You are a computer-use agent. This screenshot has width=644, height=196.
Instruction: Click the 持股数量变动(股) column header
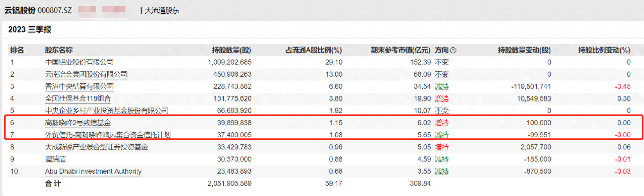tap(524, 50)
